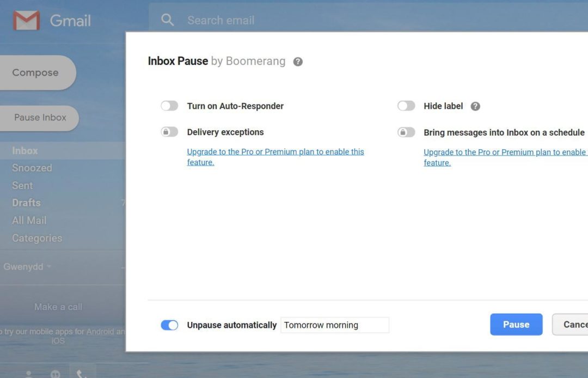Image resolution: width=588 pixels, height=378 pixels.
Task: Open the Drafts folder
Action: tap(26, 203)
